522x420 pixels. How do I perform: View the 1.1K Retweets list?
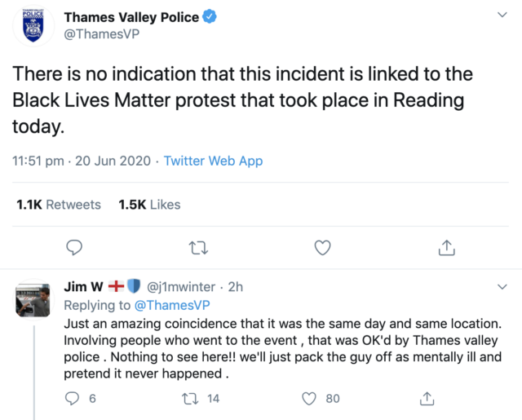(59, 205)
